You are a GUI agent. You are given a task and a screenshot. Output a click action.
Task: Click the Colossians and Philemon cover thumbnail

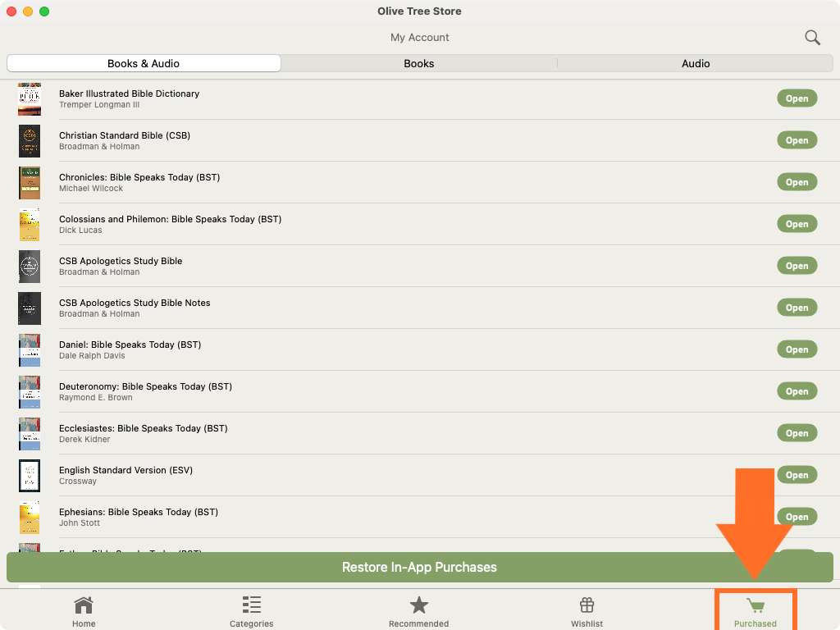tap(30, 224)
